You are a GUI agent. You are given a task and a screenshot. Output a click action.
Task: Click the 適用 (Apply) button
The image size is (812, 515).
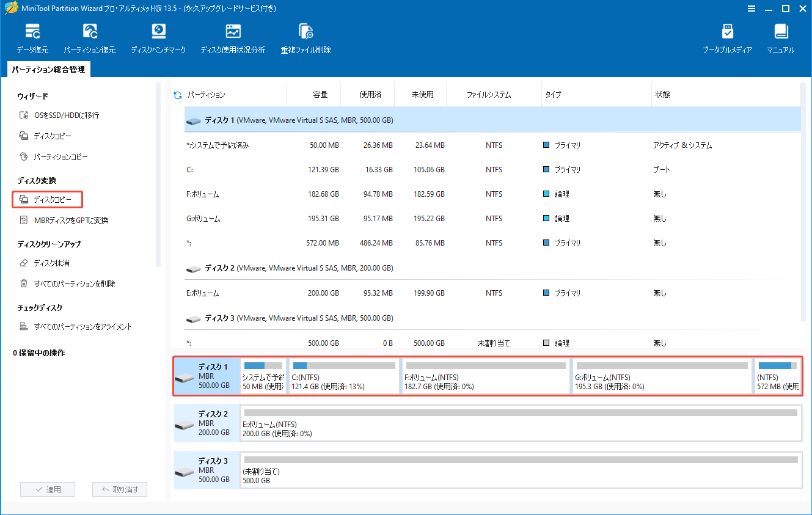click(47, 489)
